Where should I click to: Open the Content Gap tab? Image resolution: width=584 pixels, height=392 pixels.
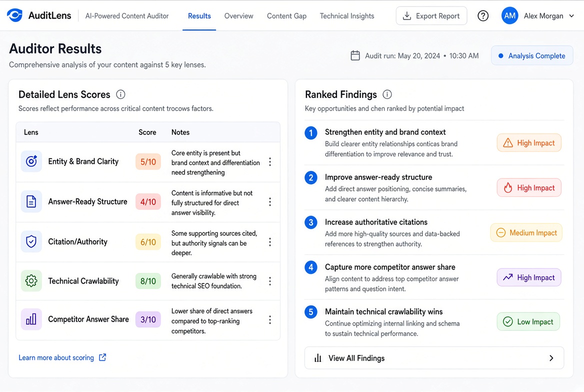click(x=287, y=16)
